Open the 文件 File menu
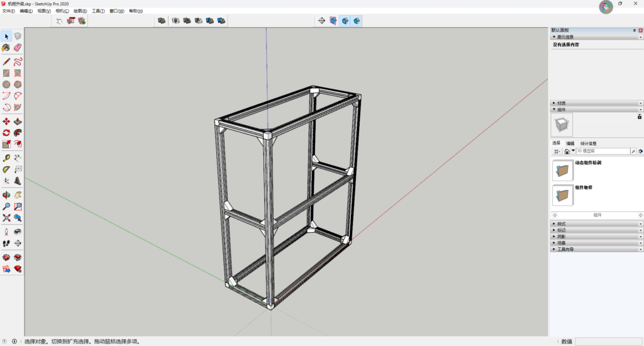This screenshot has height=346, width=644. (8, 11)
